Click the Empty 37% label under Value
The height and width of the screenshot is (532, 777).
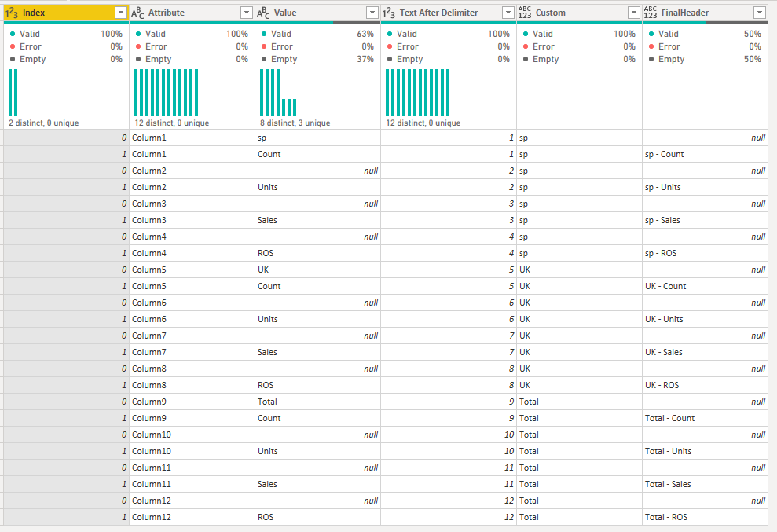[317, 59]
